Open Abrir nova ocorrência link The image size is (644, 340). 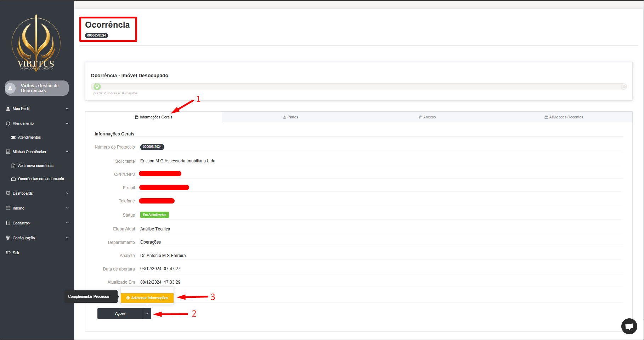click(x=35, y=166)
